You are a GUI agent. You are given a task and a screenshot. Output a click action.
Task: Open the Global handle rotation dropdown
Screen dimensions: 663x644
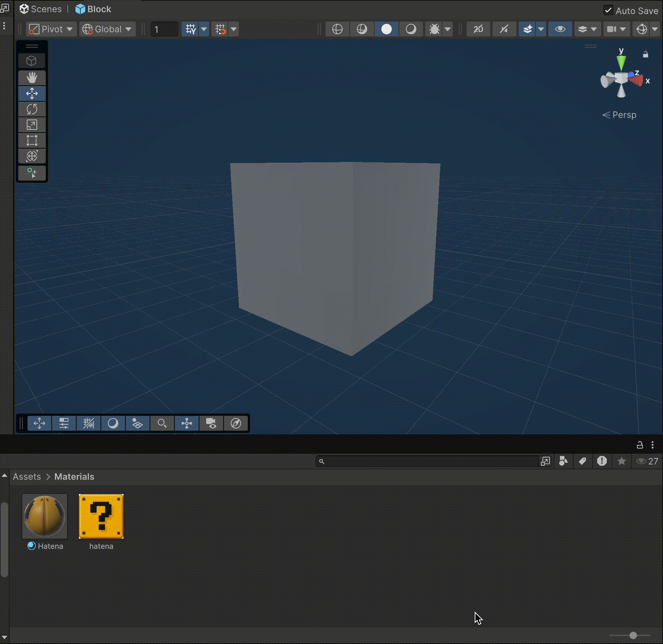tap(107, 29)
